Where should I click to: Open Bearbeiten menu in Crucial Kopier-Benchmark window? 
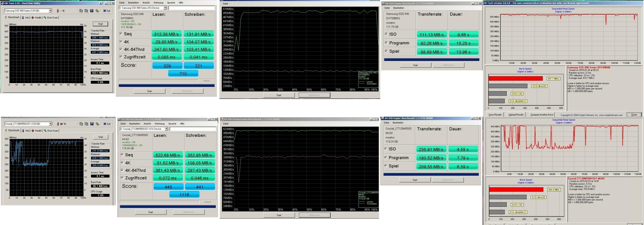(398, 123)
